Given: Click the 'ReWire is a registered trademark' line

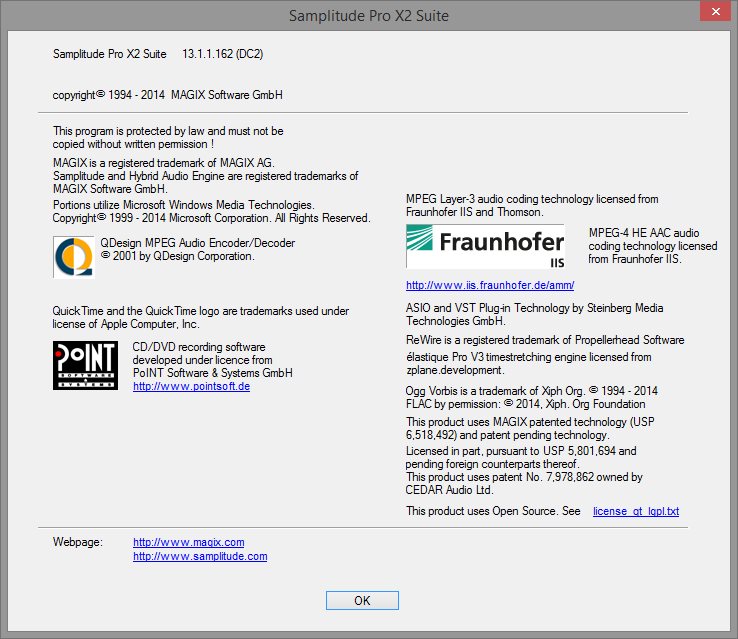Looking at the screenshot, I should pyautogui.click(x=545, y=340).
